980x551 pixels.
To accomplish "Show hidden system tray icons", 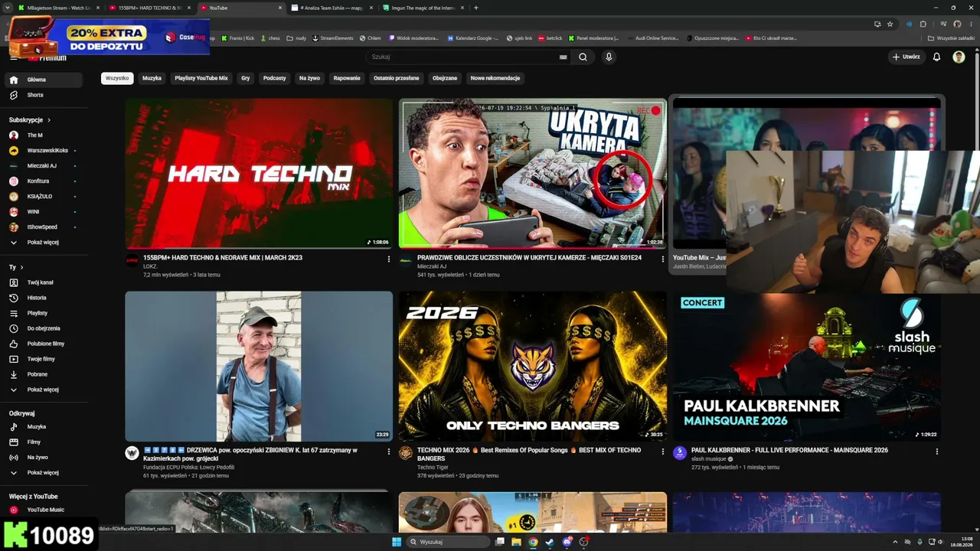I will click(x=894, y=542).
